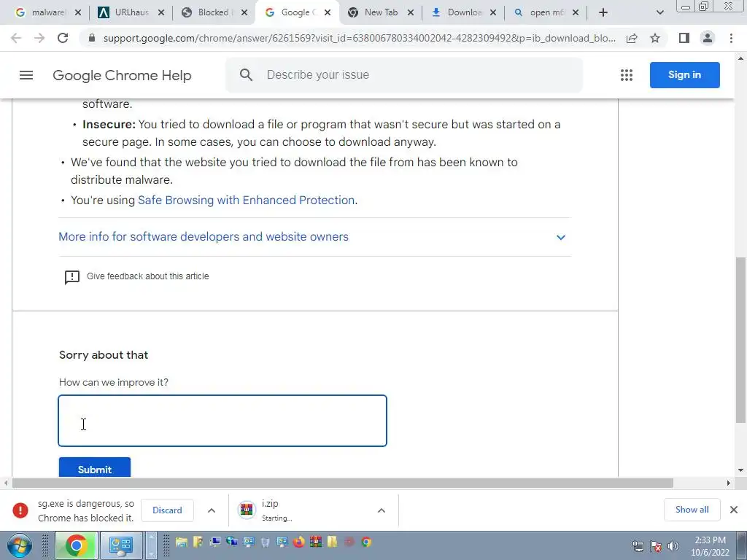The width and height of the screenshot is (747, 560).
Task: Click the Sign in button
Action: [x=684, y=75]
